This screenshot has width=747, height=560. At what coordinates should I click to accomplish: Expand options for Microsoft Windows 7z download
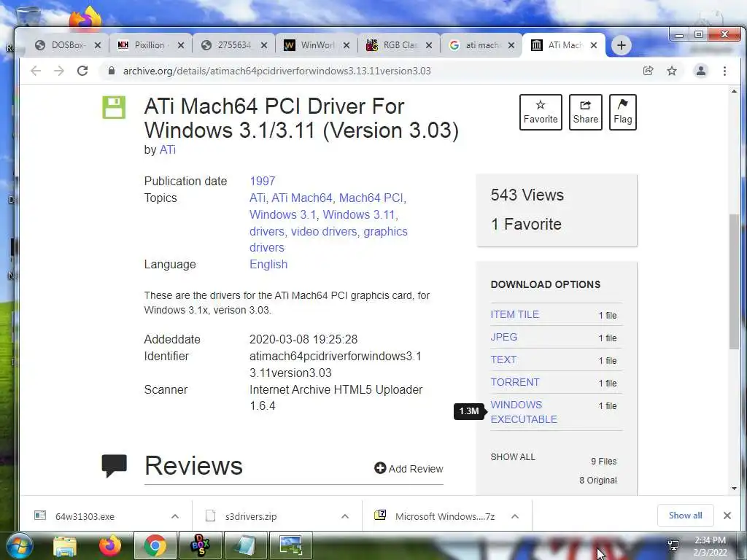pos(515,516)
